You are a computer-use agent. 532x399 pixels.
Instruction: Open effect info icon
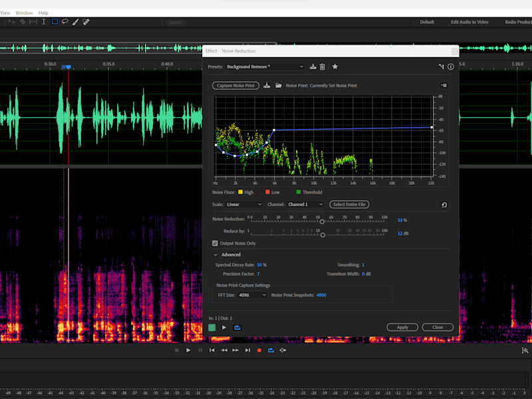click(x=451, y=66)
